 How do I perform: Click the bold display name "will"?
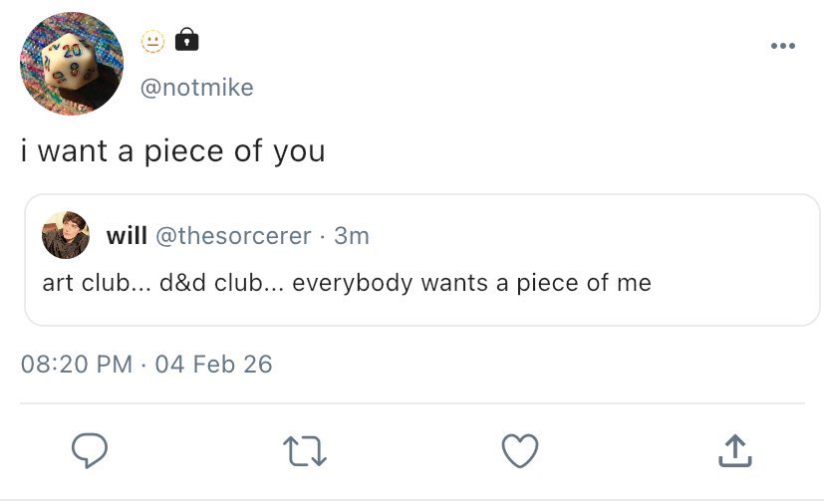pyautogui.click(x=127, y=236)
